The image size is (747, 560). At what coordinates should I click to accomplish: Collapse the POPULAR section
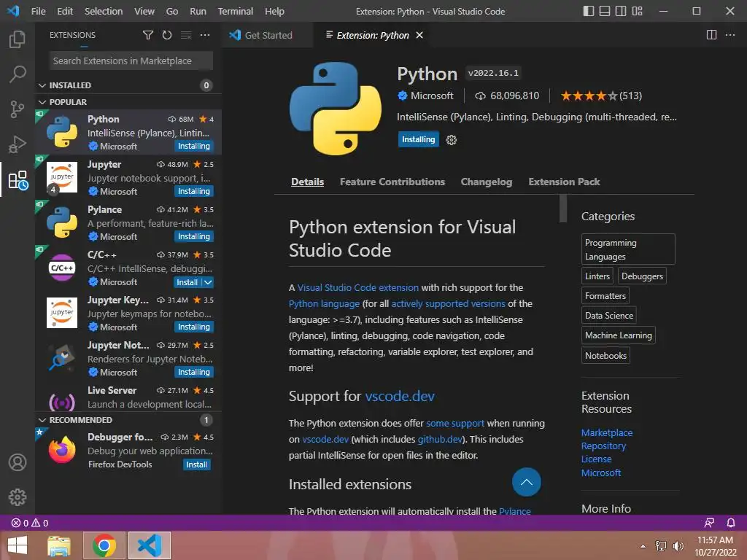[x=42, y=102]
